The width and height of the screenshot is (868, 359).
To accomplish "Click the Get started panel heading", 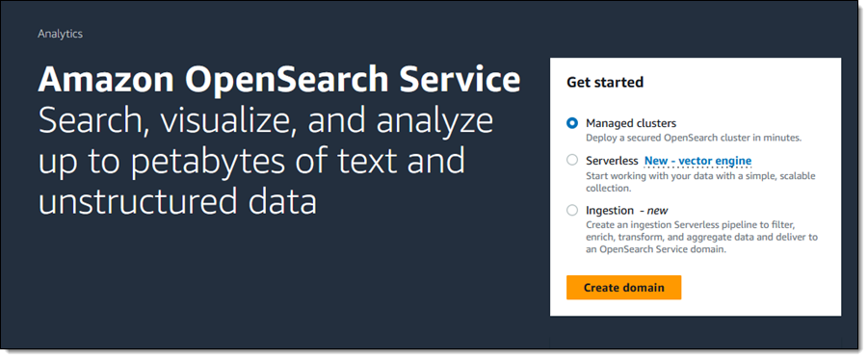I will 604,83.
